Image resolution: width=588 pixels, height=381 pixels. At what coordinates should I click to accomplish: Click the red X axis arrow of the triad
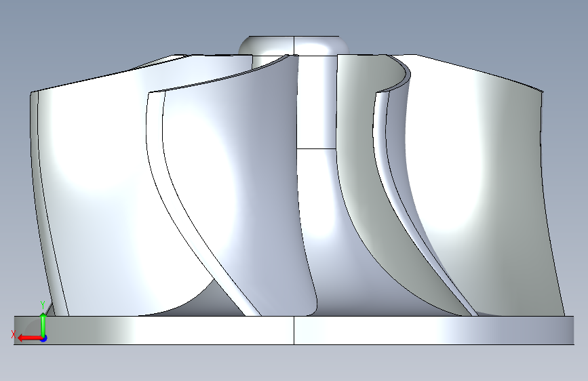[29, 338]
